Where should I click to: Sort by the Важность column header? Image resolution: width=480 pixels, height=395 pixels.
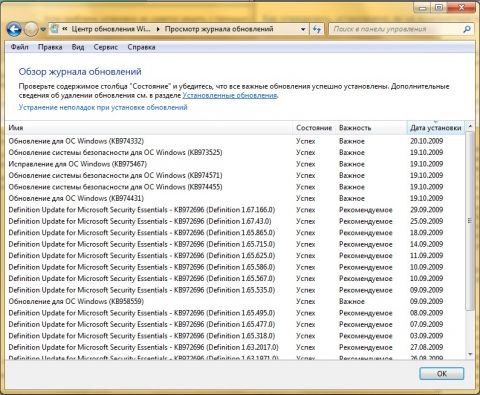click(x=371, y=128)
